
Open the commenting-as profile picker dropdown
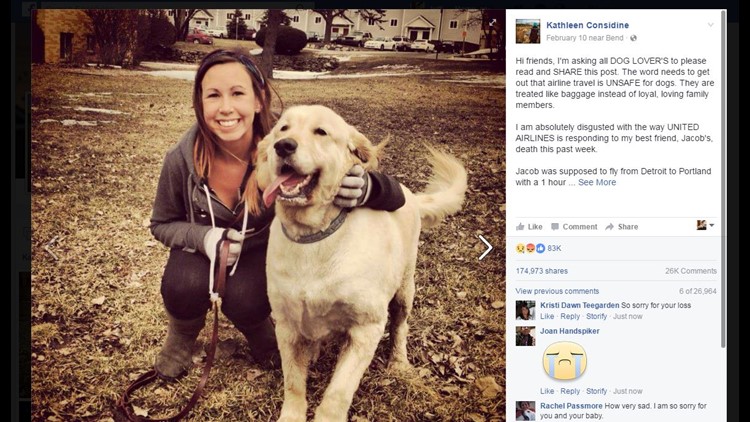[706, 225]
